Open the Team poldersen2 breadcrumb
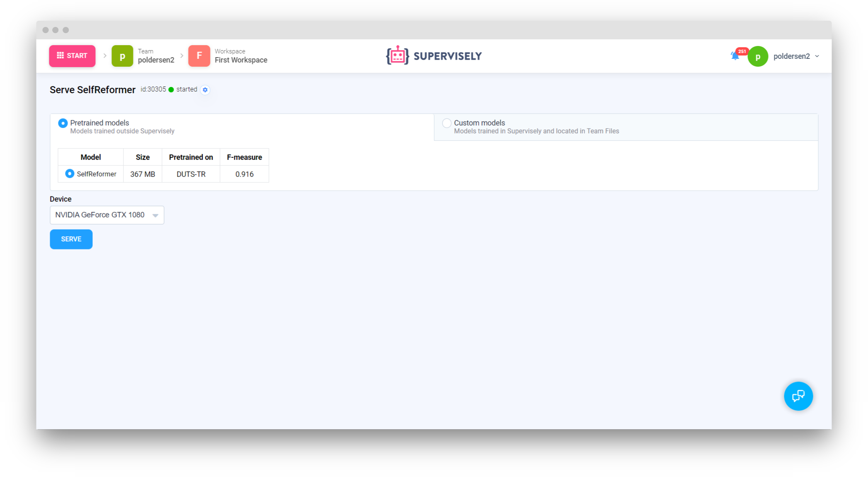The image size is (868, 481). [156, 60]
